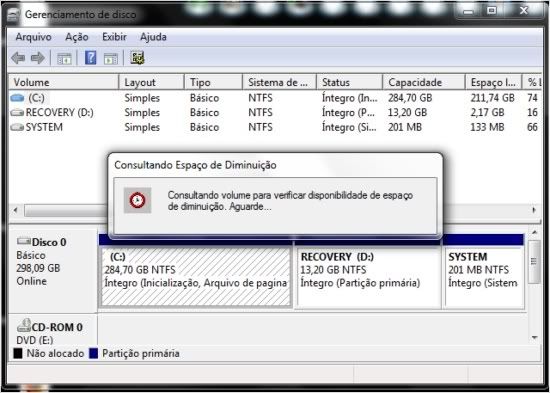Click the horizontal scrollbar left arrow
This screenshot has height=393, width=550.
point(15,211)
